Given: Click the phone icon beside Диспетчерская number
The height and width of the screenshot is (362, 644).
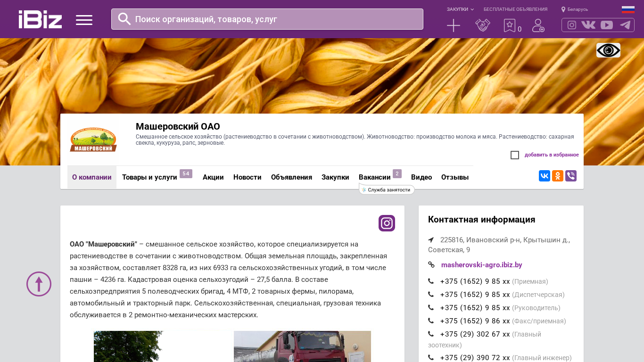Looking at the screenshot, I should pyautogui.click(x=431, y=295).
